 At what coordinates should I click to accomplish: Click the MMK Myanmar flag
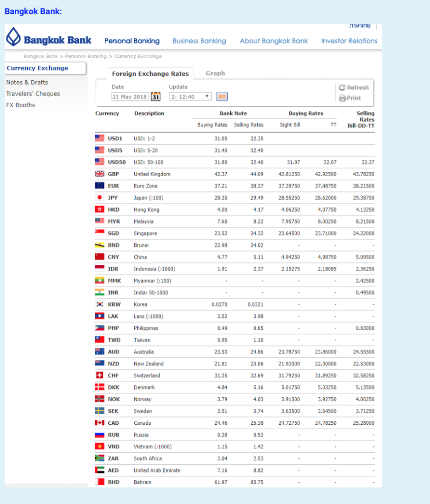click(99, 280)
